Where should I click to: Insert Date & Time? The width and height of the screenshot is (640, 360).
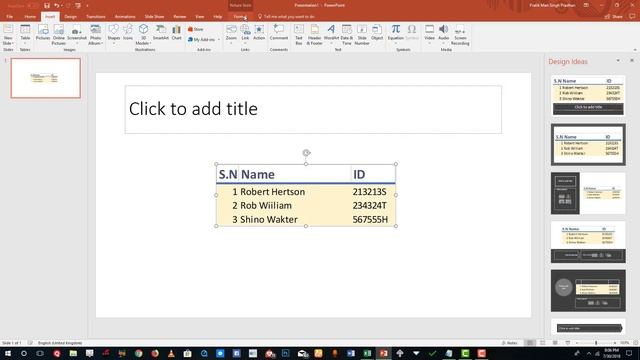point(347,35)
